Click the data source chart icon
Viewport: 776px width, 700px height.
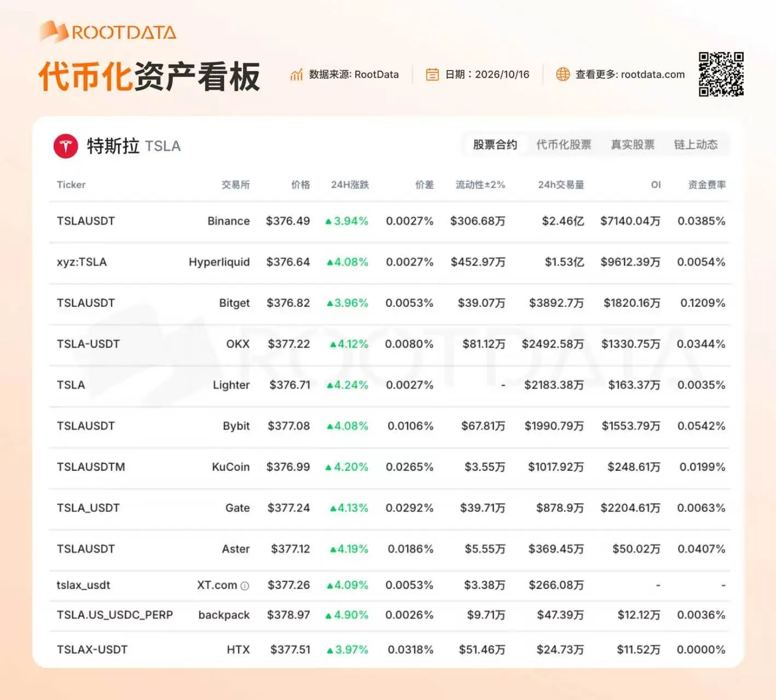click(x=297, y=74)
